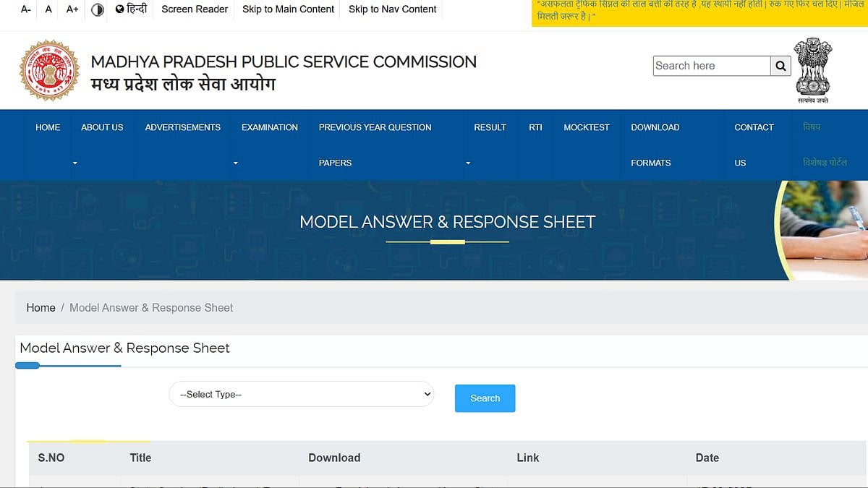Screen dimensions: 868x488
Task: Open the RTI navigation item
Action: pyautogui.click(x=535, y=127)
